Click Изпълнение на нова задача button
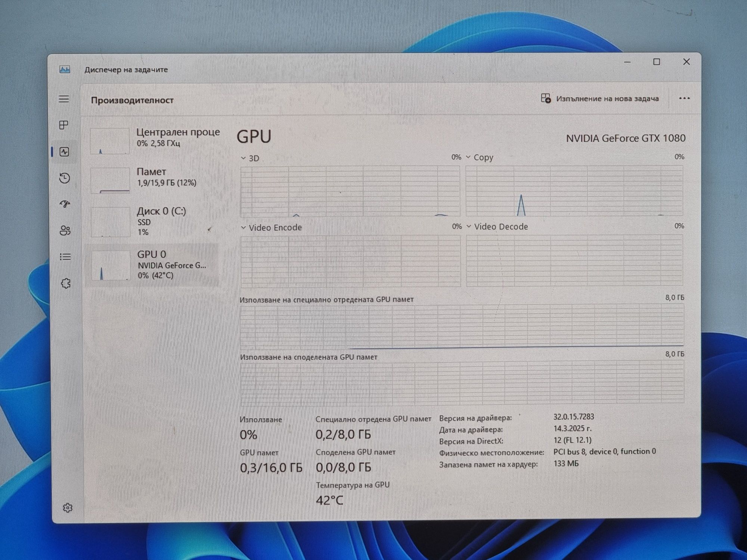The height and width of the screenshot is (560, 747). (600, 99)
